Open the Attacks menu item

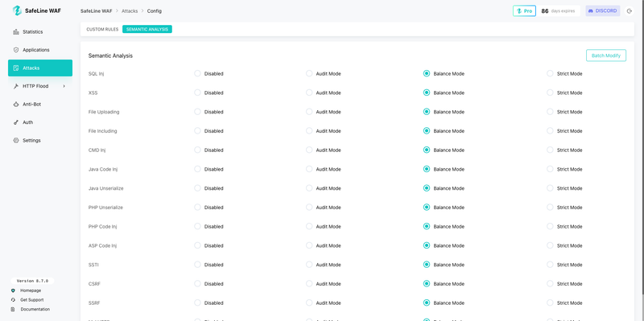(x=40, y=68)
